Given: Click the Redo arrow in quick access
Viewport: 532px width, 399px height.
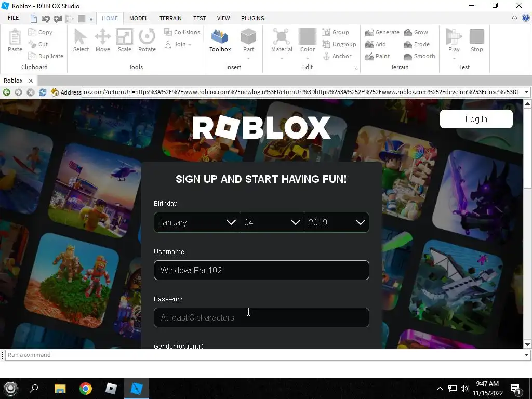Looking at the screenshot, I should coord(58,18).
